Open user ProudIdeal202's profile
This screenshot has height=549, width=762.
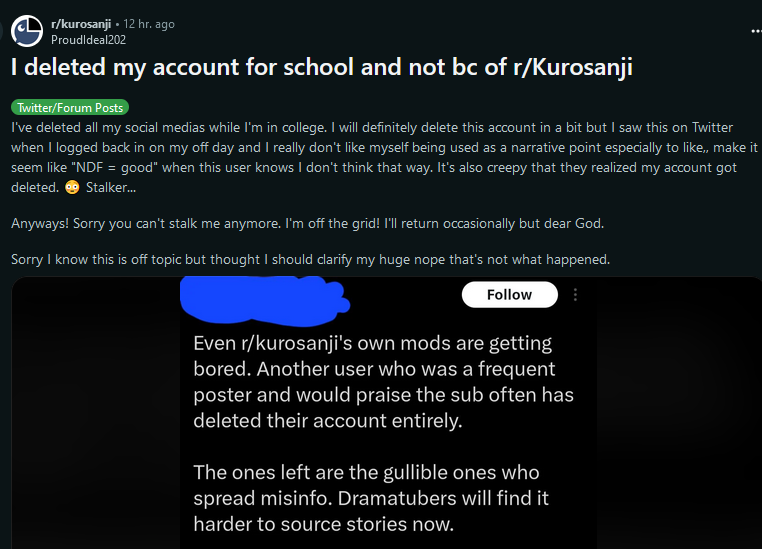(88, 40)
